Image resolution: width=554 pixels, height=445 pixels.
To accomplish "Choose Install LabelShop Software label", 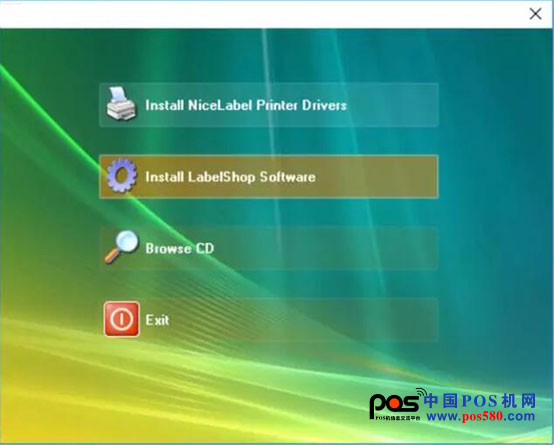I will [230, 177].
